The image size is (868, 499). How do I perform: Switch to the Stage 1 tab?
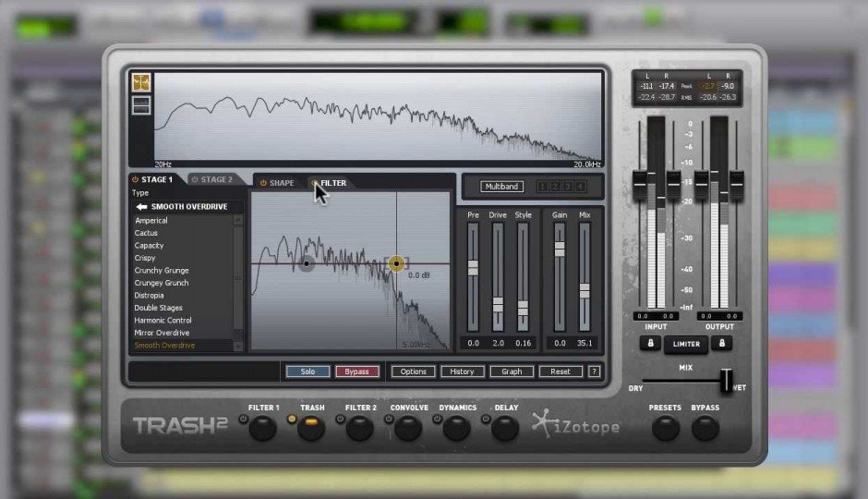[x=157, y=179]
